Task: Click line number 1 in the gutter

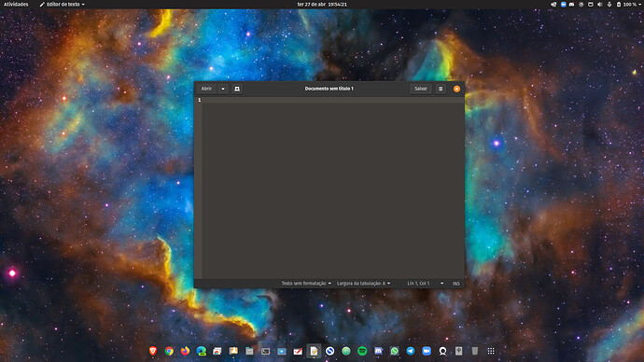Action: click(x=199, y=100)
